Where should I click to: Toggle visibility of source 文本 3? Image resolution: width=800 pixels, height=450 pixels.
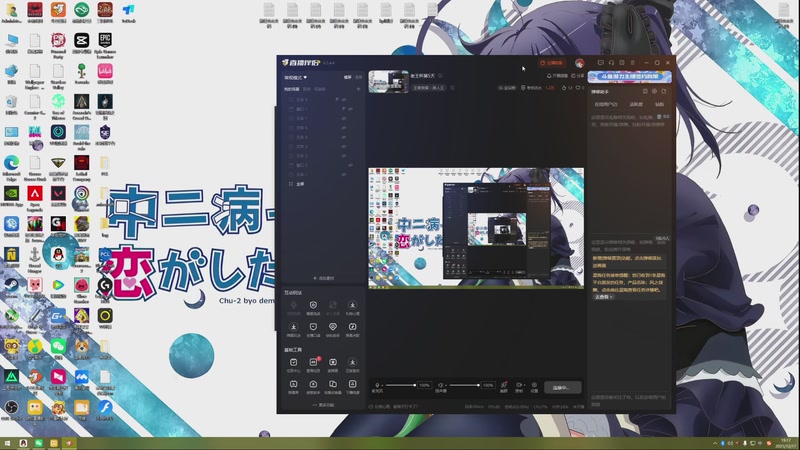tap(344, 146)
